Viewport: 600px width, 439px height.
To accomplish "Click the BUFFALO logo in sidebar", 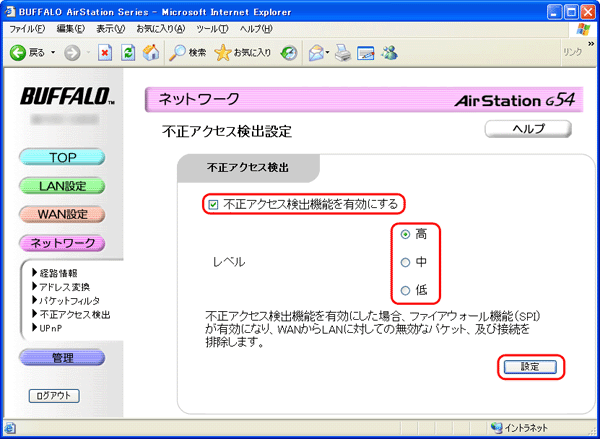I will 67,96.
